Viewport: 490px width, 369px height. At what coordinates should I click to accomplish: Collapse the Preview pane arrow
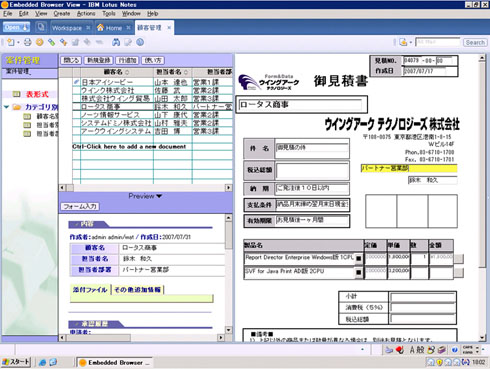click(159, 196)
